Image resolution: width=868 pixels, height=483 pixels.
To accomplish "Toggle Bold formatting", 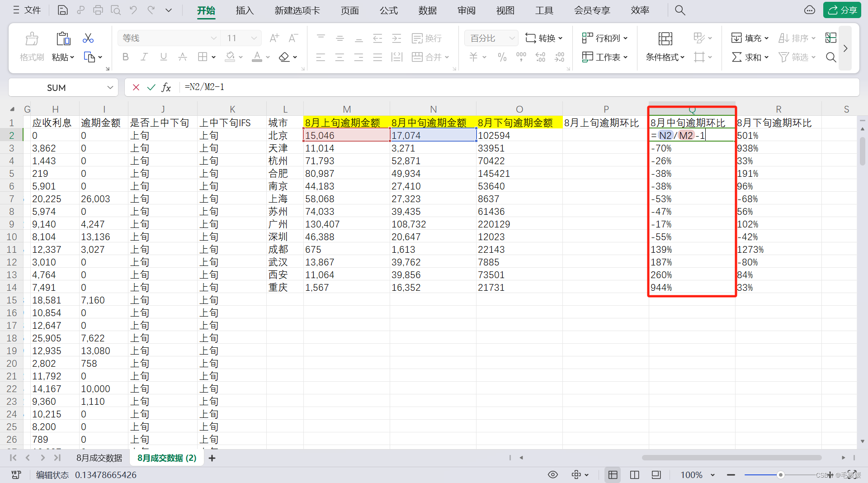I will tap(126, 57).
